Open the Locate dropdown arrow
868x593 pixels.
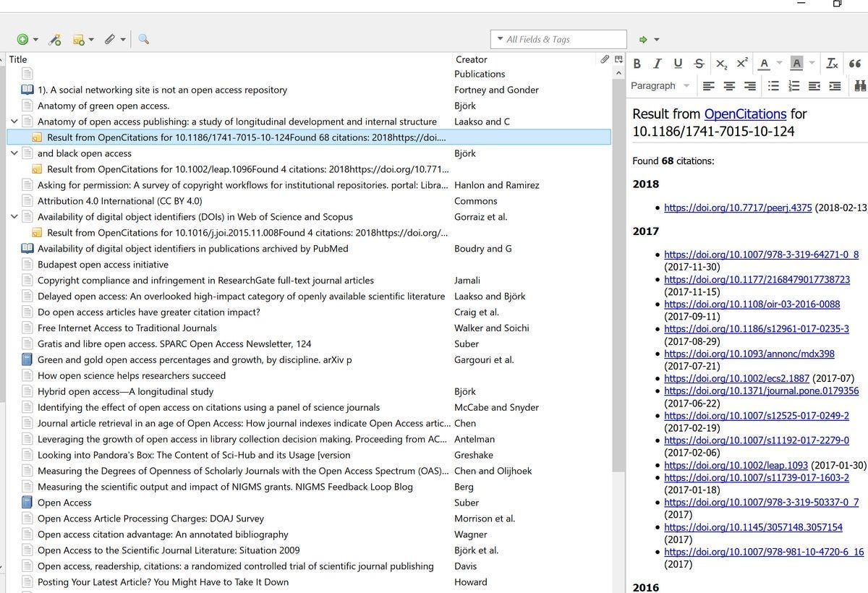pos(657,40)
